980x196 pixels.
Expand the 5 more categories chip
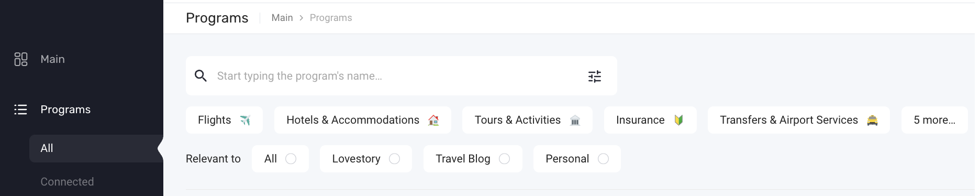pos(934,120)
